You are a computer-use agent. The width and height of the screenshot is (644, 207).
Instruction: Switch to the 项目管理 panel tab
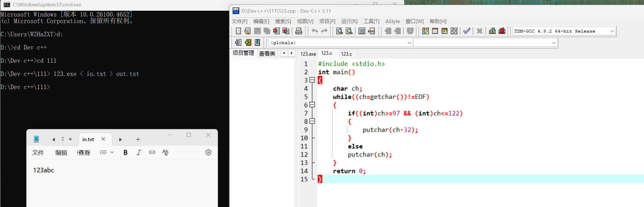click(243, 53)
